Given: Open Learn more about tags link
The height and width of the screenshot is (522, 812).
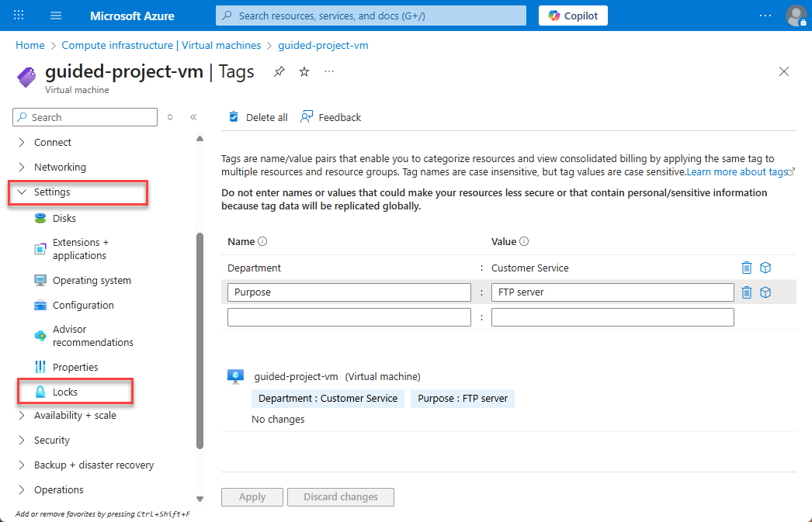Looking at the screenshot, I should point(741,171).
